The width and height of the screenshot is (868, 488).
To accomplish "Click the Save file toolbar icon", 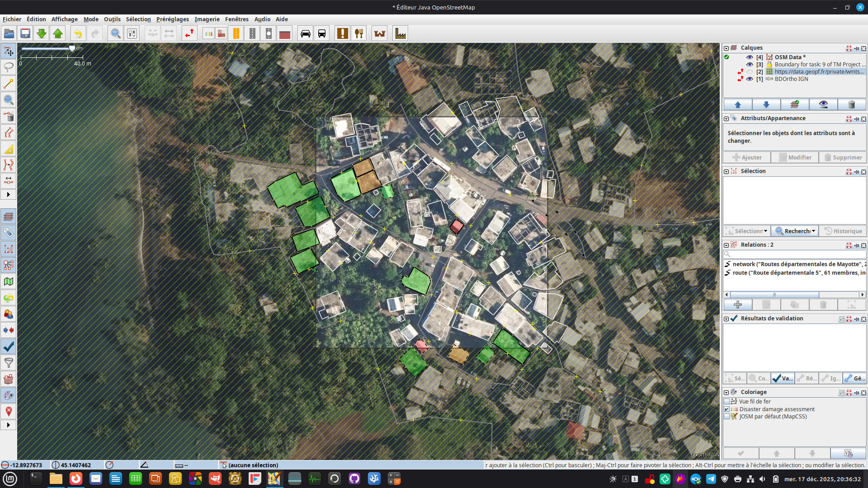I will click(x=25, y=33).
